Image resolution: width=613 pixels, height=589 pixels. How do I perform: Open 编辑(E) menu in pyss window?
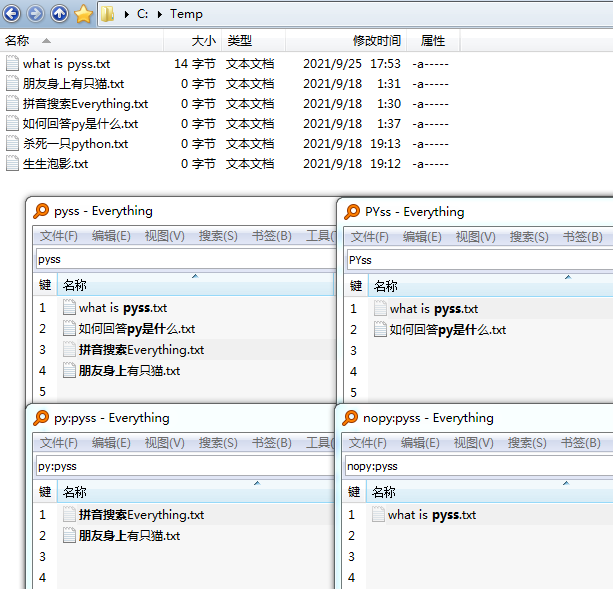click(x=111, y=236)
